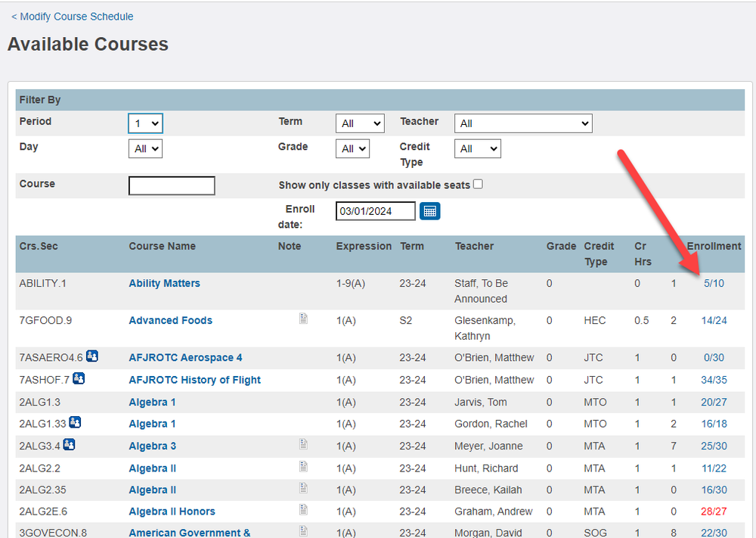Screen dimensions: 756x538
Task: Click the Teacher column header
Action: coord(475,246)
